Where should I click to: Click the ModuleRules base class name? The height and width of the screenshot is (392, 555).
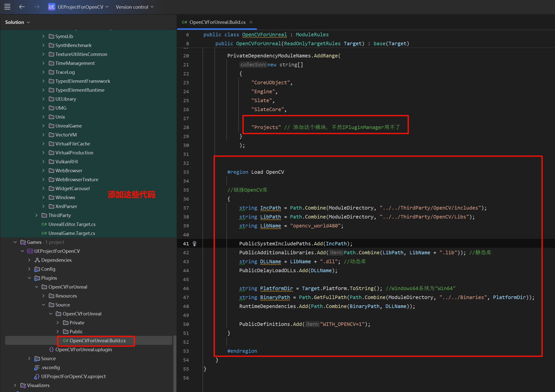pyautogui.click(x=312, y=35)
